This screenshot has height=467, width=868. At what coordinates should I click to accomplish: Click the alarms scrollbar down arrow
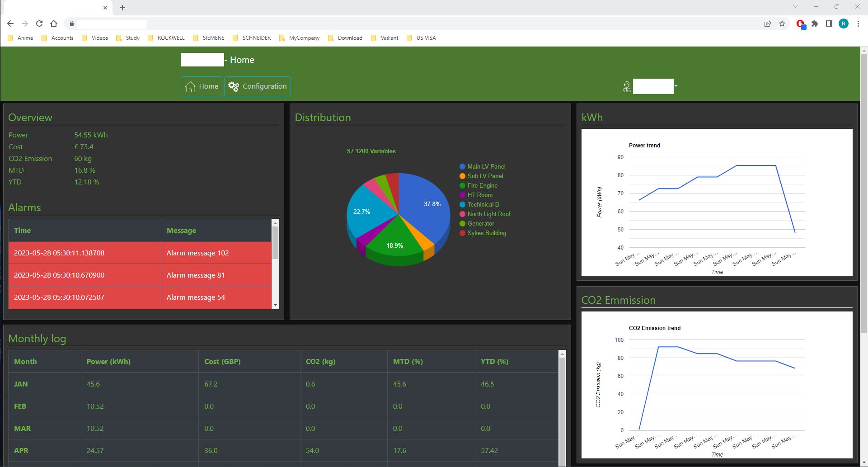[275, 306]
